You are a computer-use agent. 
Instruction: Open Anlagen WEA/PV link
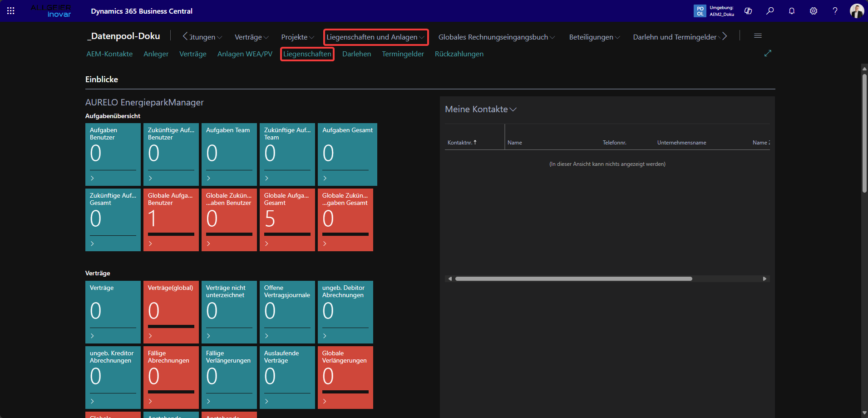coord(245,54)
